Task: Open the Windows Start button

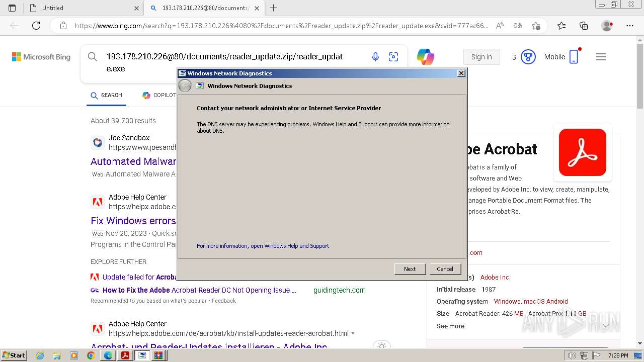Action: 14,355
